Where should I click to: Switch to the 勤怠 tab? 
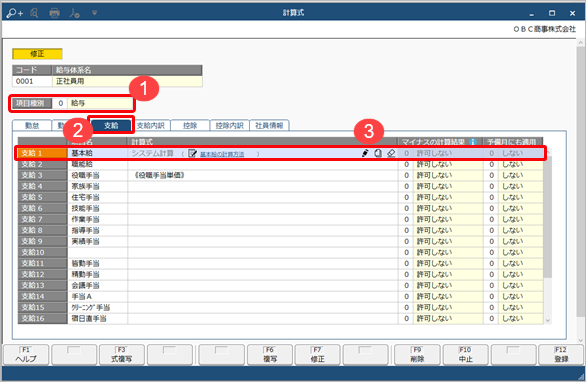coord(32,126)
